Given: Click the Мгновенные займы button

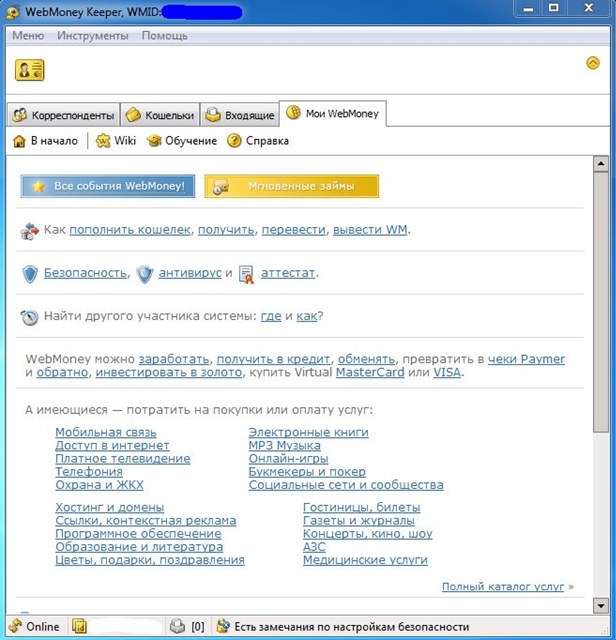Looking at the screenshot, I should [x=291, y=186].
